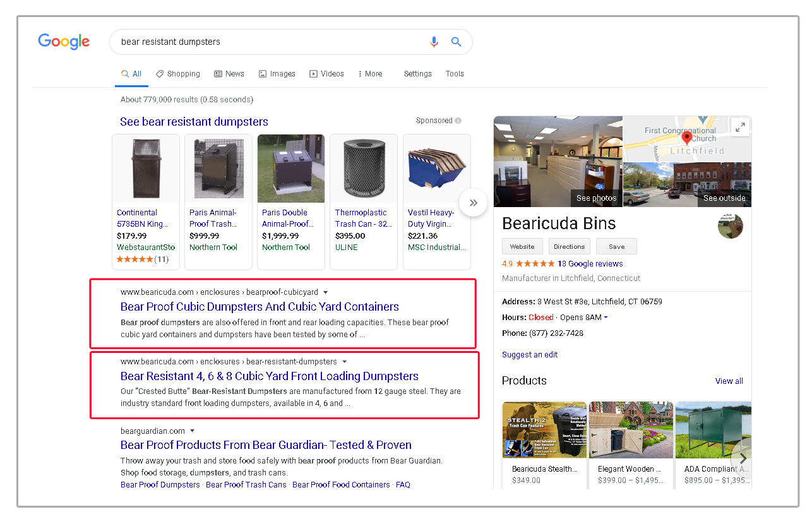Click the Website button for Bearicuda Bins
The image size is (812, 519).
522,246
